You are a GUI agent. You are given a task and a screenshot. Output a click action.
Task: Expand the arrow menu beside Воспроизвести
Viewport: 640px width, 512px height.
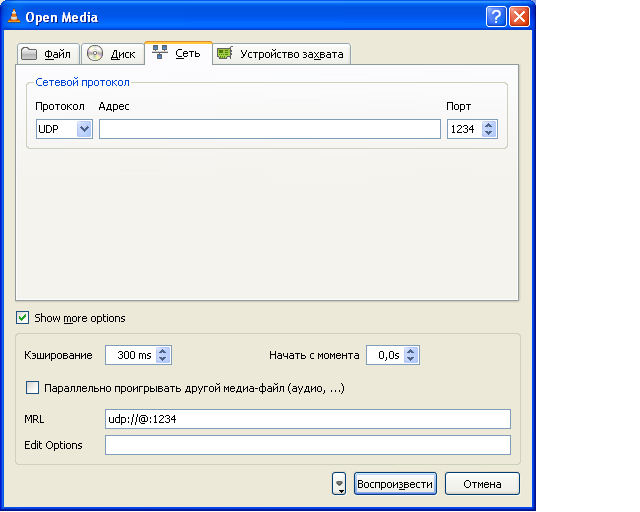340,484
